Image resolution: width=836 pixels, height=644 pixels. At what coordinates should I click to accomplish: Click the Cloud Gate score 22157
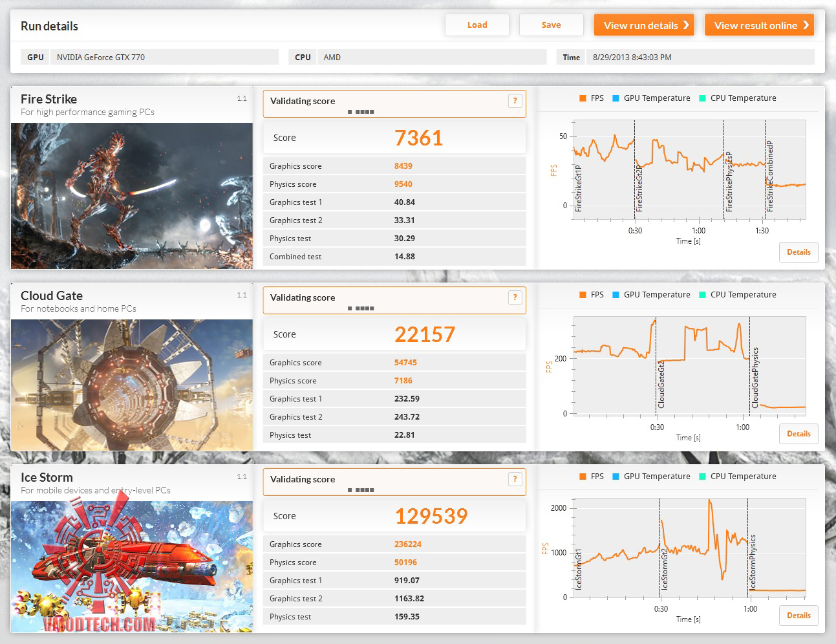tap(425, 334)
